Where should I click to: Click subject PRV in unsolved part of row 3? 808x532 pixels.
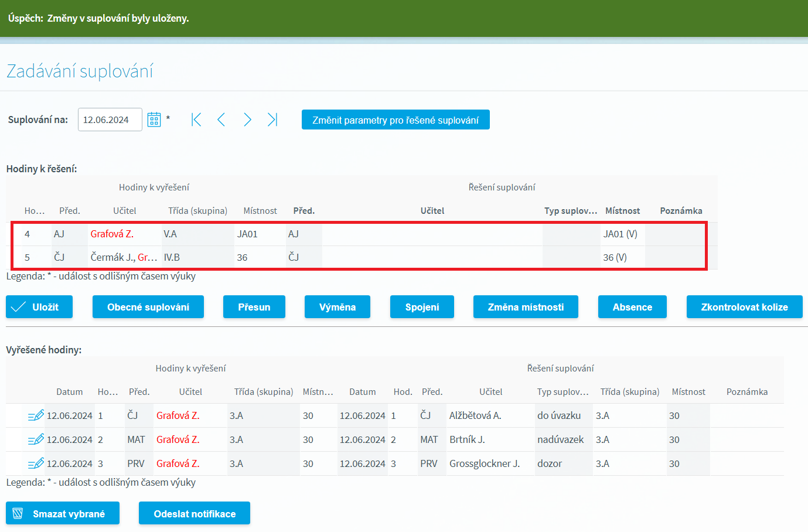[136, 463]
